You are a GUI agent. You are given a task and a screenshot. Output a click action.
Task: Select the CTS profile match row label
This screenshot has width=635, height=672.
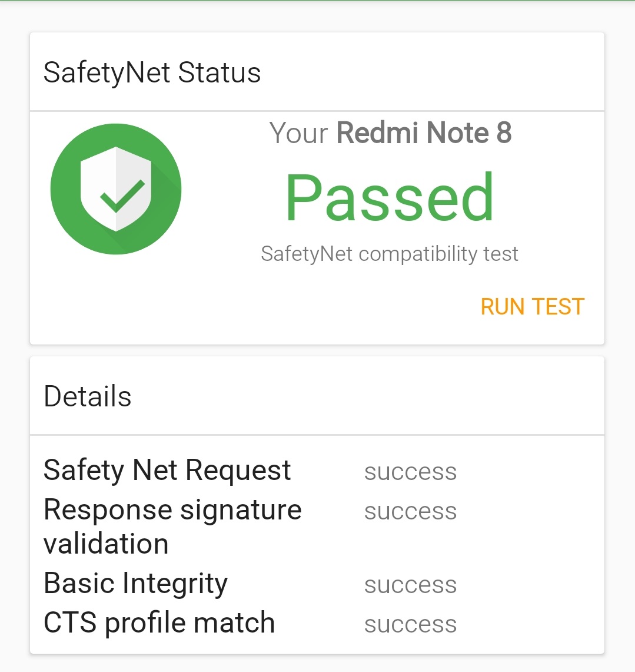tap(159, 623)
